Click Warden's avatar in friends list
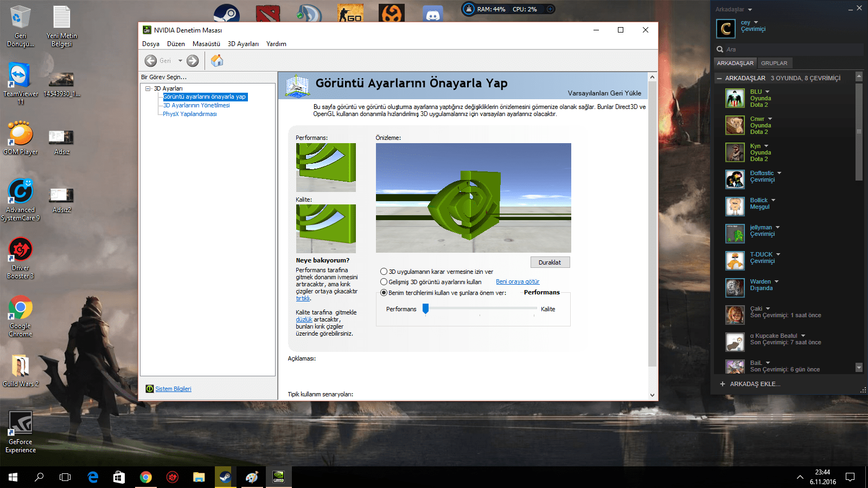868x488 pixels. pos(735,288)
